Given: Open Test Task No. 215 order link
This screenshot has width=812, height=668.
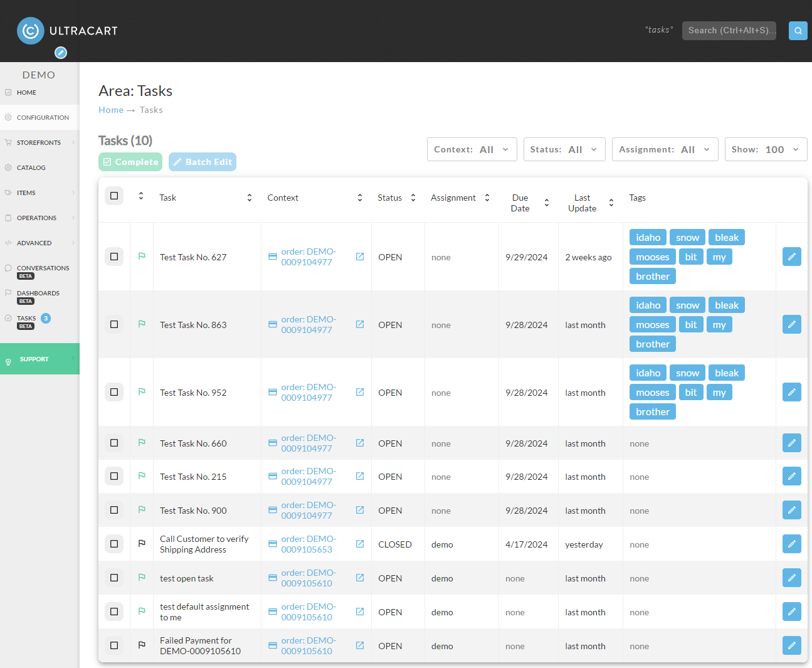Looking at the screenshot, I should tap(308, 476).
